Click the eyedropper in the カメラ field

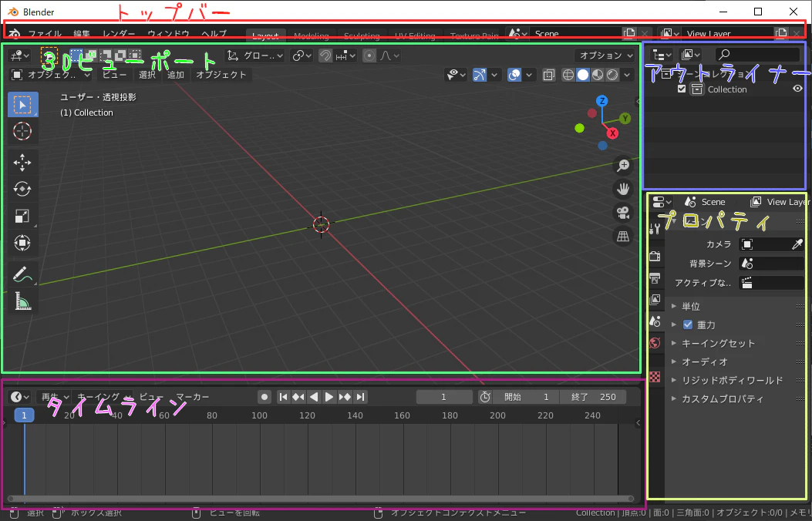tap(797, 244)
